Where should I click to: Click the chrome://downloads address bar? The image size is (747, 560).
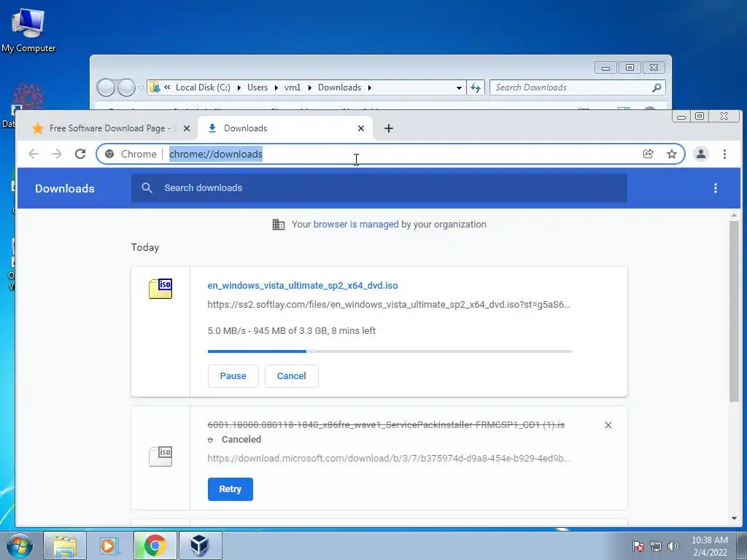(x=391, y=154)
